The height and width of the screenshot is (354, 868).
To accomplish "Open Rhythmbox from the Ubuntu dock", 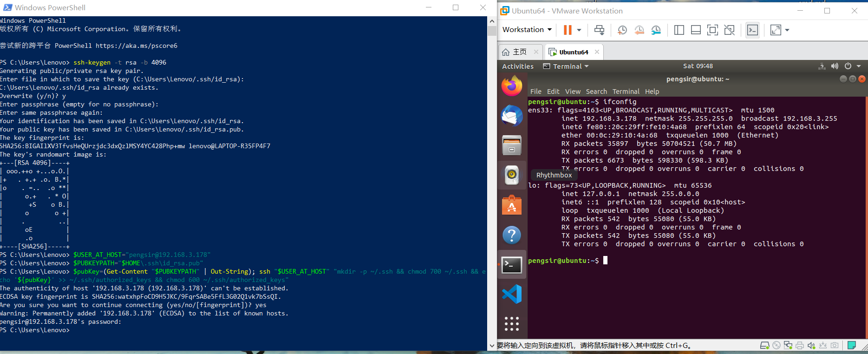I will pyautogui.click(x=512, y=175).
